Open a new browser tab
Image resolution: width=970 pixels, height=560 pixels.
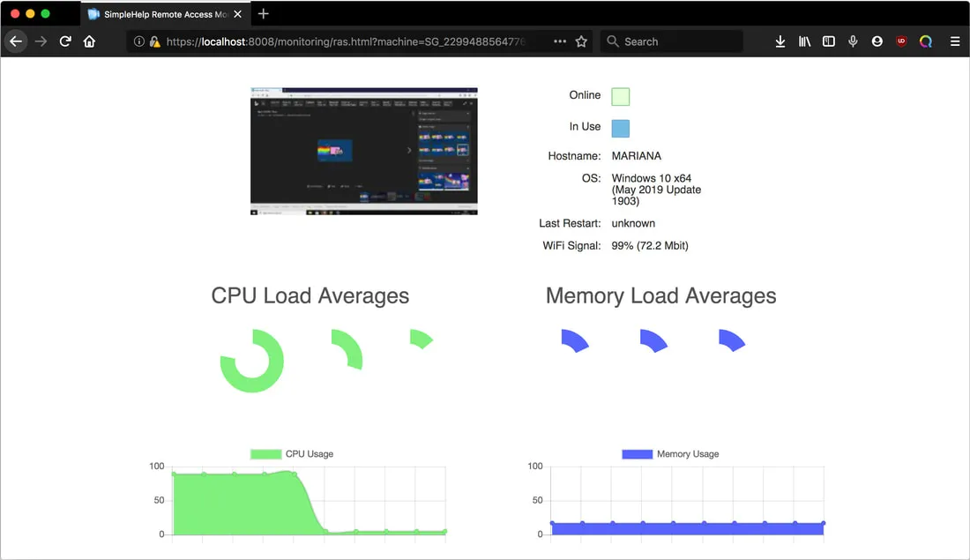[x=263, y=13]
